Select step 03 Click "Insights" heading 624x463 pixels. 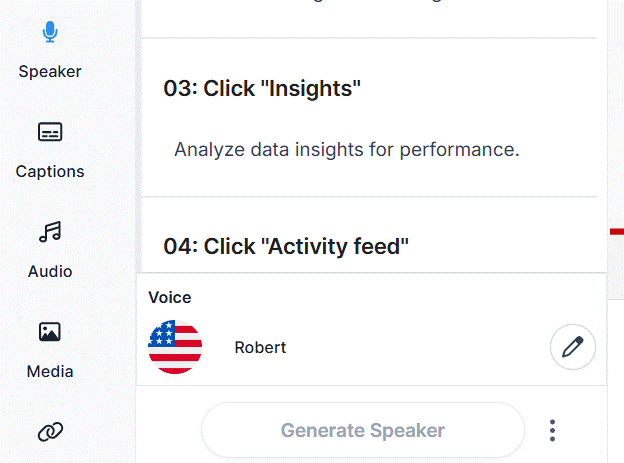pyautogui.click(x=262, y=88)
